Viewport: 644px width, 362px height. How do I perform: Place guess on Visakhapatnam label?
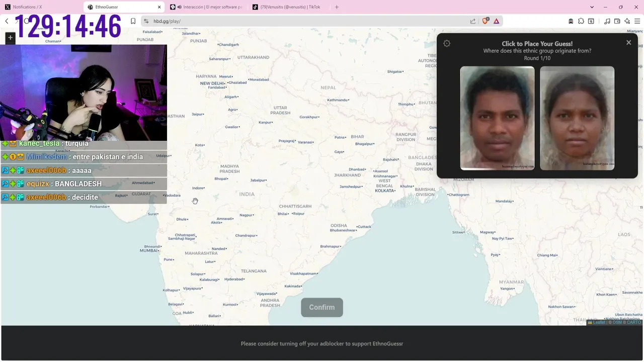303,274
